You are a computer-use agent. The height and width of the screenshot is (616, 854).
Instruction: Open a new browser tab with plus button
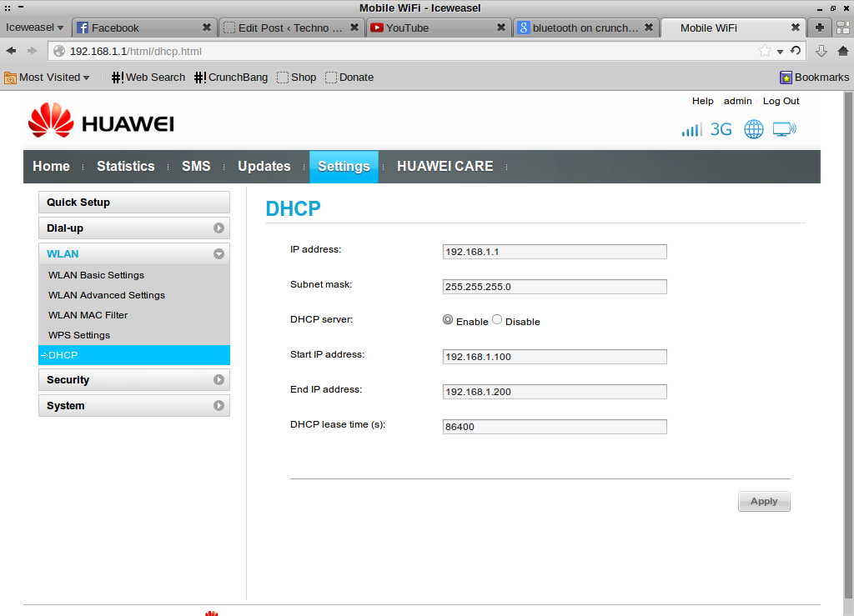(x=820, y=28)
